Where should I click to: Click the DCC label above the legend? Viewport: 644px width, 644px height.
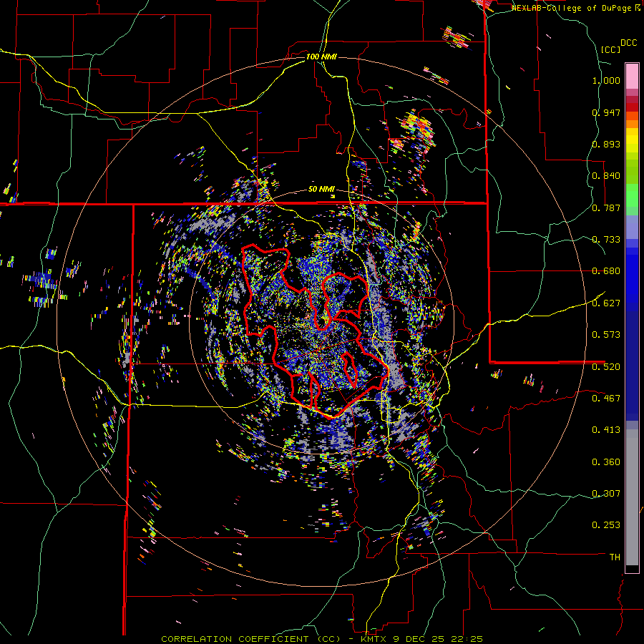629,43
